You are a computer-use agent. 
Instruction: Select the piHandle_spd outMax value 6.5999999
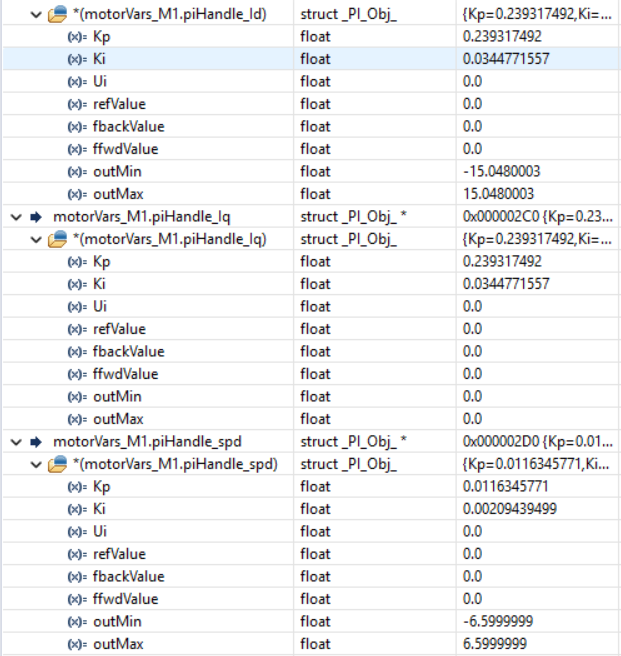coord(495,644)
